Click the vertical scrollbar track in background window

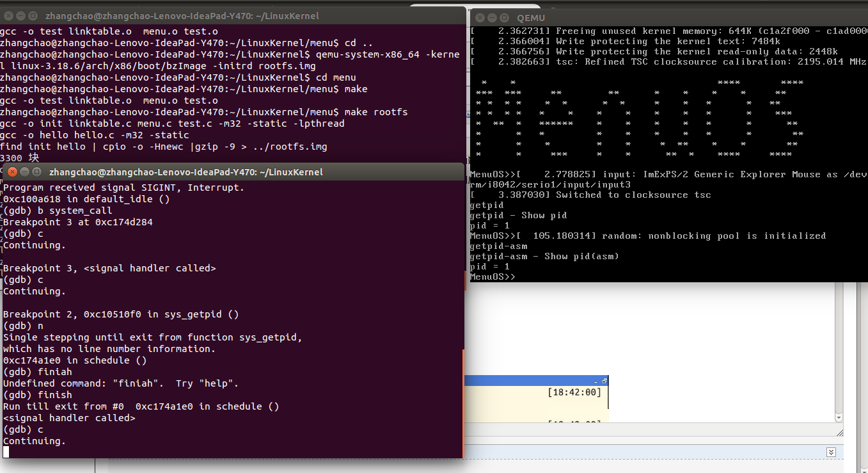pos(839,349)
